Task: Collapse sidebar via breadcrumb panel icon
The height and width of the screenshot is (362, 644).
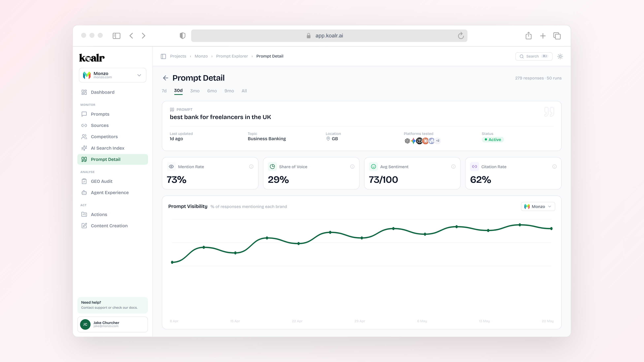Action: click(x=163, y=56)
